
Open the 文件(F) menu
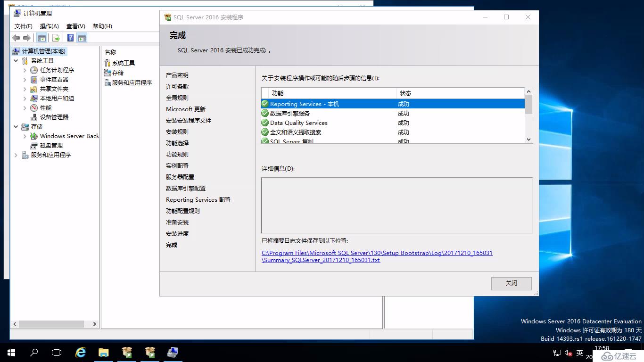pyautogui.click(x=24, y=26)
